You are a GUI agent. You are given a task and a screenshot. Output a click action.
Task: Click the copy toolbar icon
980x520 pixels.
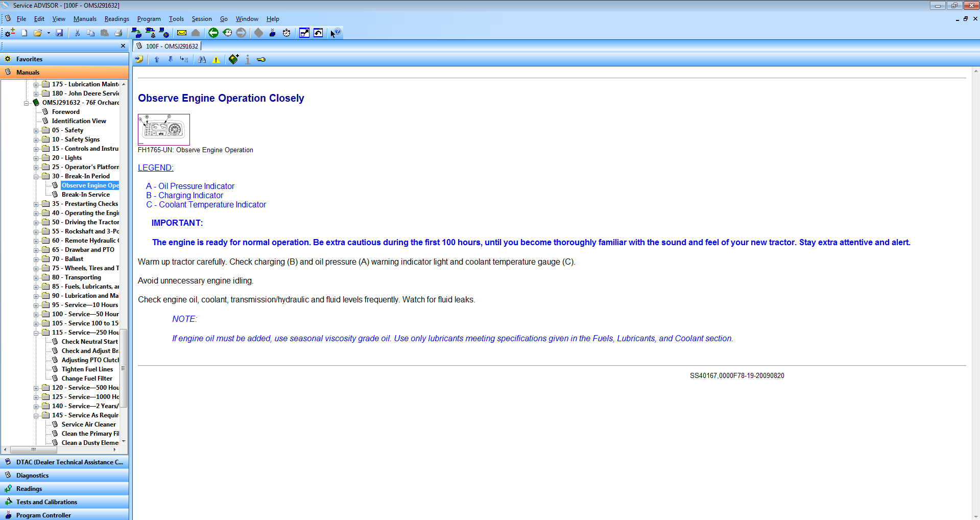(x=90, y=33)
